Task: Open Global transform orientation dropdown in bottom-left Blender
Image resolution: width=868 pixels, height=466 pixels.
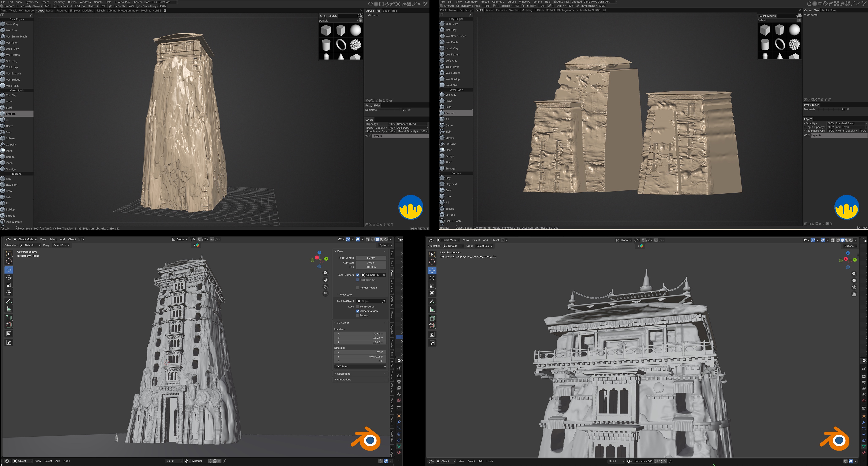Action: 180,239
